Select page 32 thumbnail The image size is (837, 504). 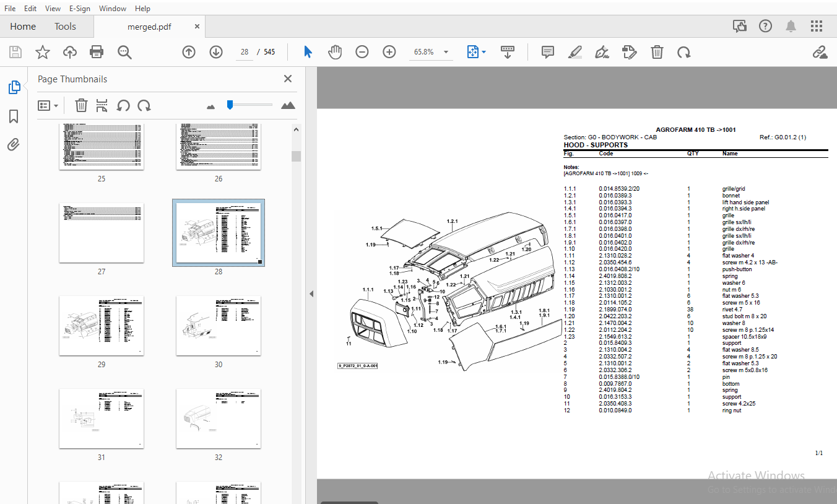[219, 419]
